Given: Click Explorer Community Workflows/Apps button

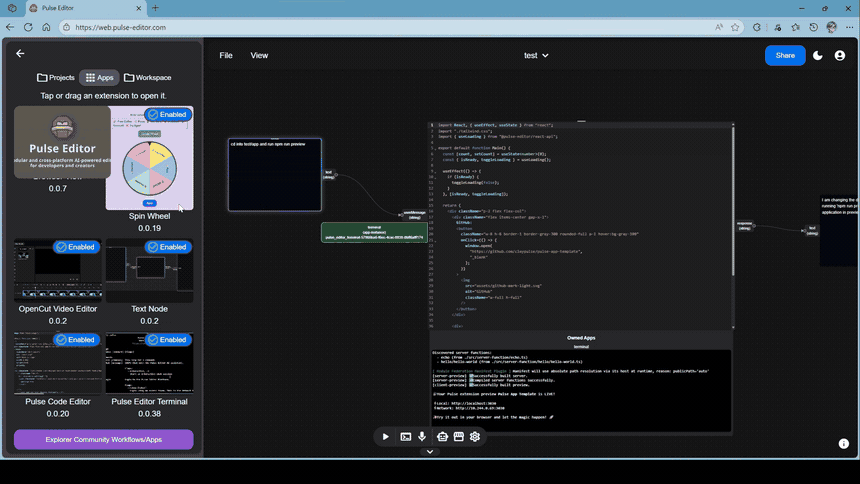Looking at the screenshot, I should tap(103, 440).
